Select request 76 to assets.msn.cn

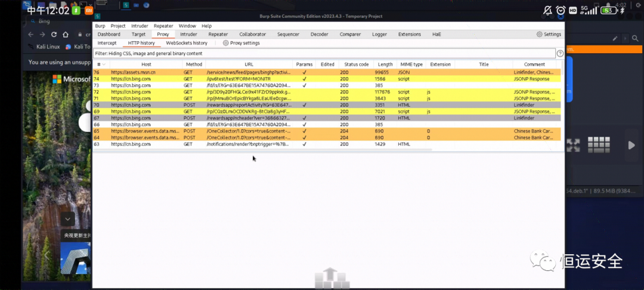click(x=327, y=72)
